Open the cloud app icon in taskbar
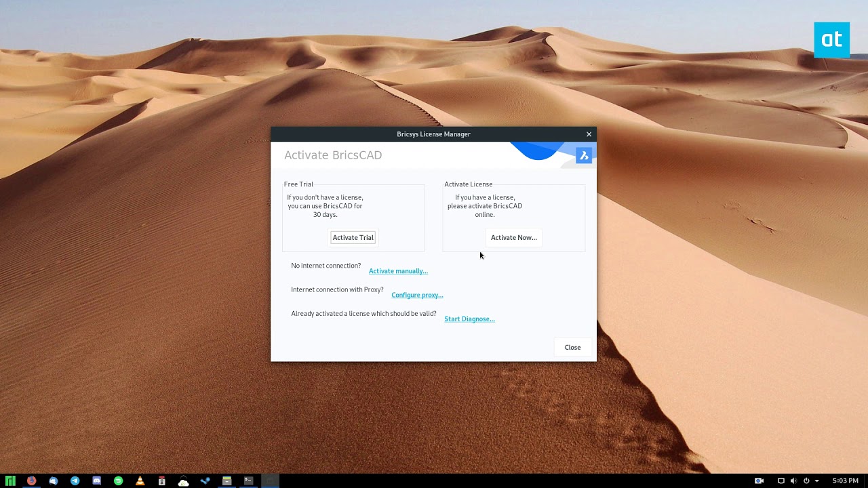 point(183,481)
